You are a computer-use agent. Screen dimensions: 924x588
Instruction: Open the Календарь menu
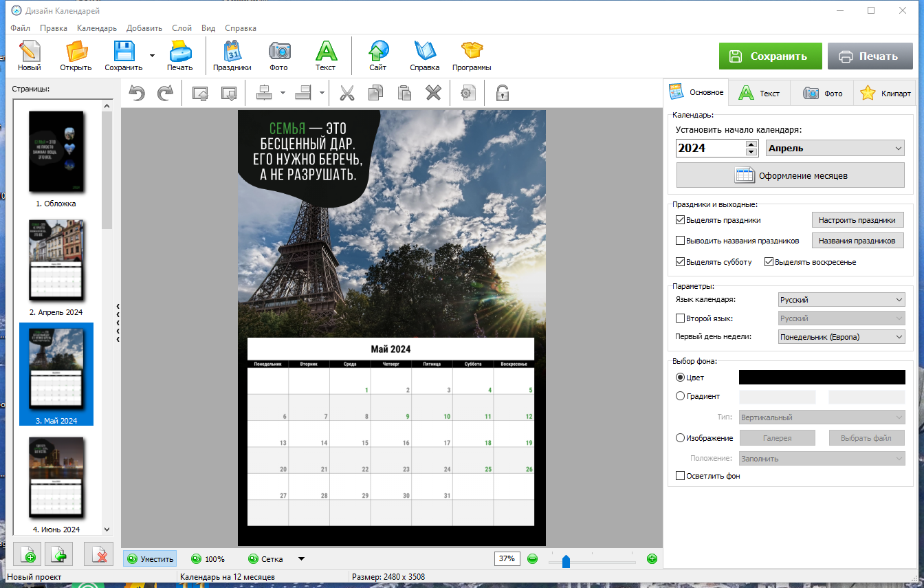97,28
